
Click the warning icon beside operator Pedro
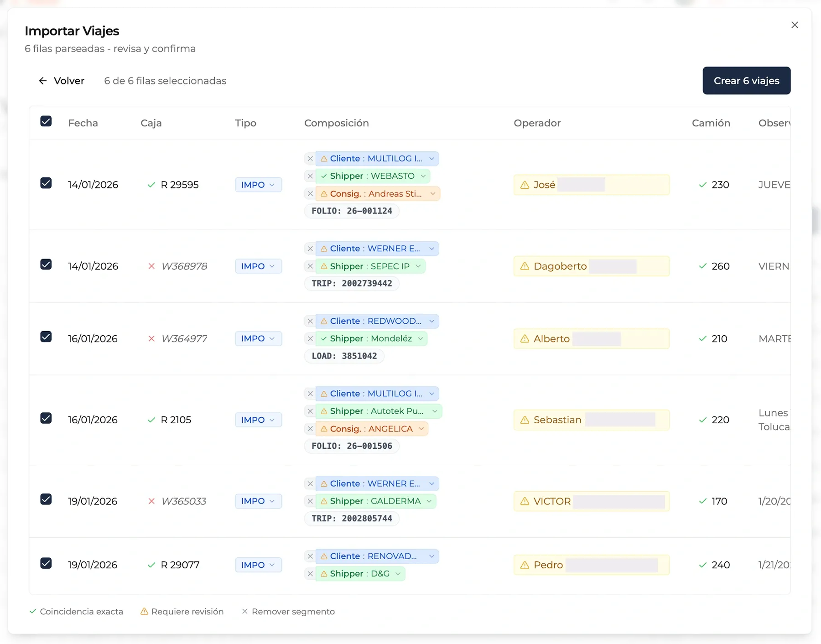pos(524,565)
